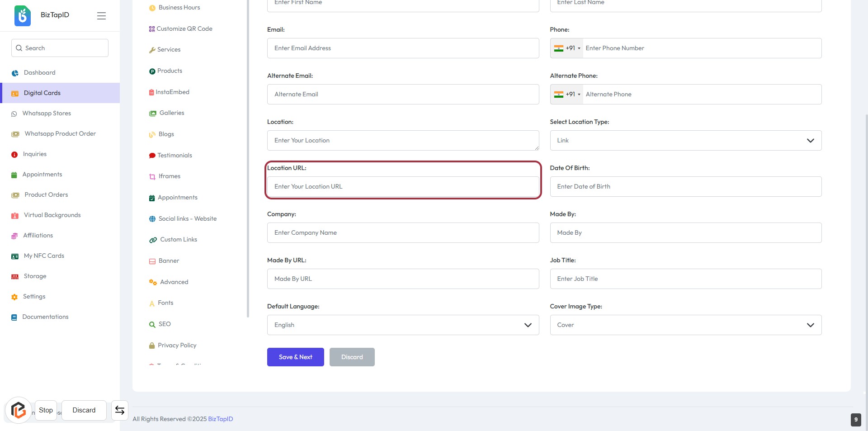Open the Select Location Type dropdown
Image resolution: width=868 pixels, height=431 pixels.
click(685, 141)
